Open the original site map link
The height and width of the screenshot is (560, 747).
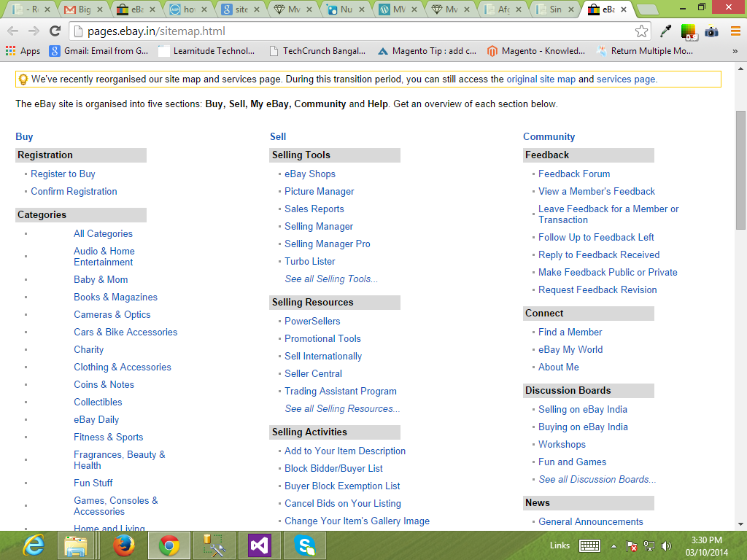point(541,79)
